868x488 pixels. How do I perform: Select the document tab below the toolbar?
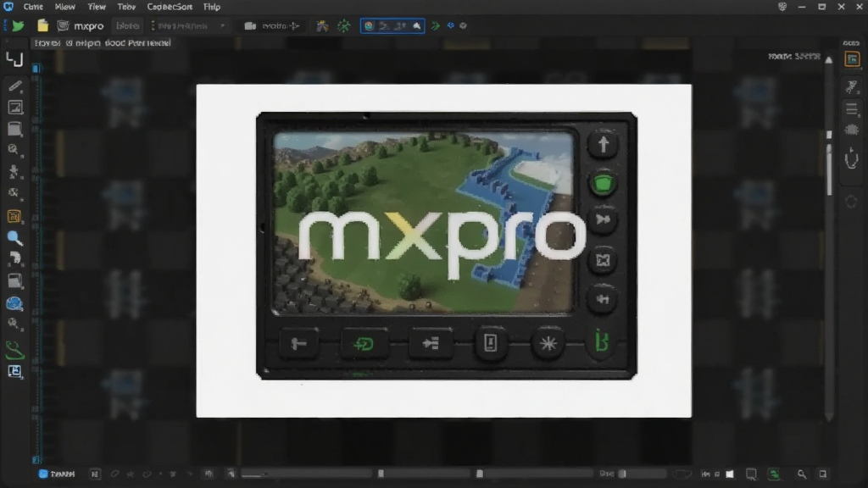click(x=103, y=43)
